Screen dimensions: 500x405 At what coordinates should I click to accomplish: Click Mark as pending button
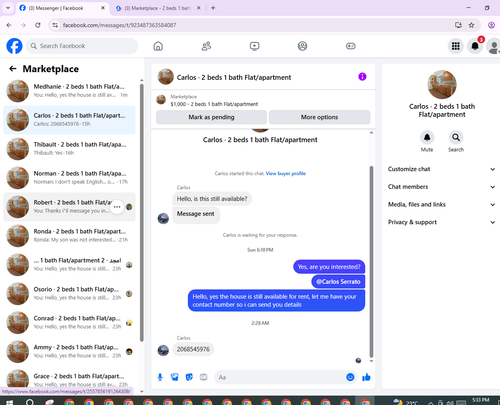click(x=211, y=117)
